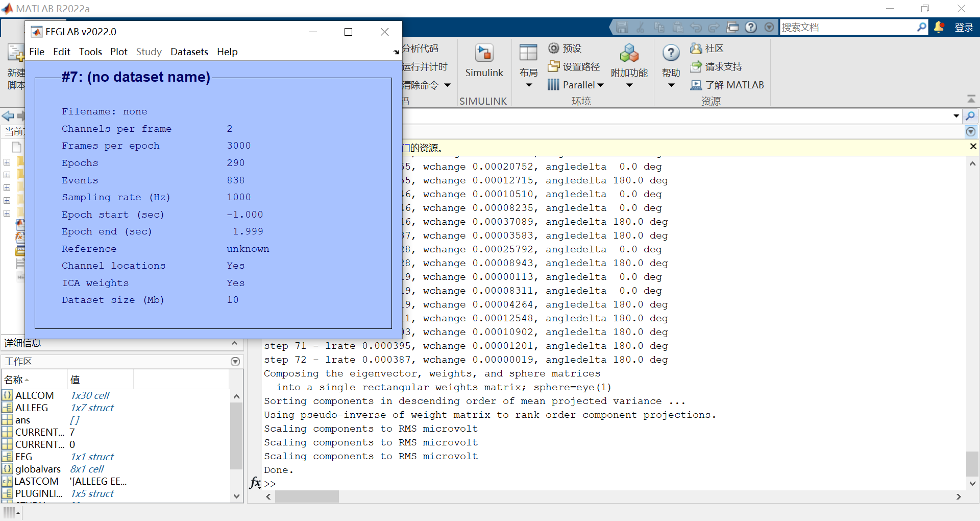
Task: Open 预设 preferences gear icon
Action: pos(554,48)
